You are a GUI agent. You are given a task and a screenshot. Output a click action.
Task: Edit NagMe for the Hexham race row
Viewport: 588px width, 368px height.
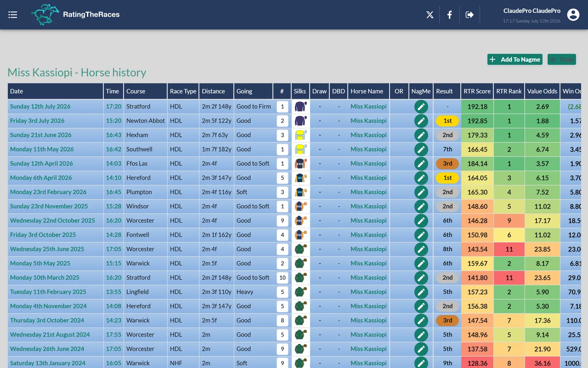pos(421,135)
